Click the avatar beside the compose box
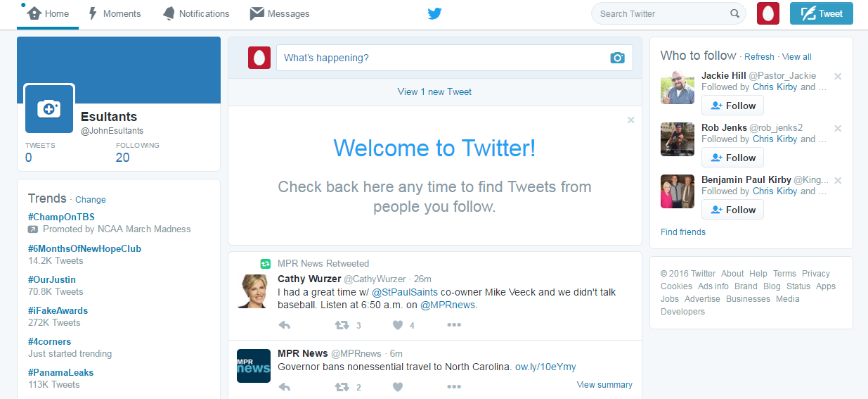Viewport: 868px width, 399px height. click(259, 58)
